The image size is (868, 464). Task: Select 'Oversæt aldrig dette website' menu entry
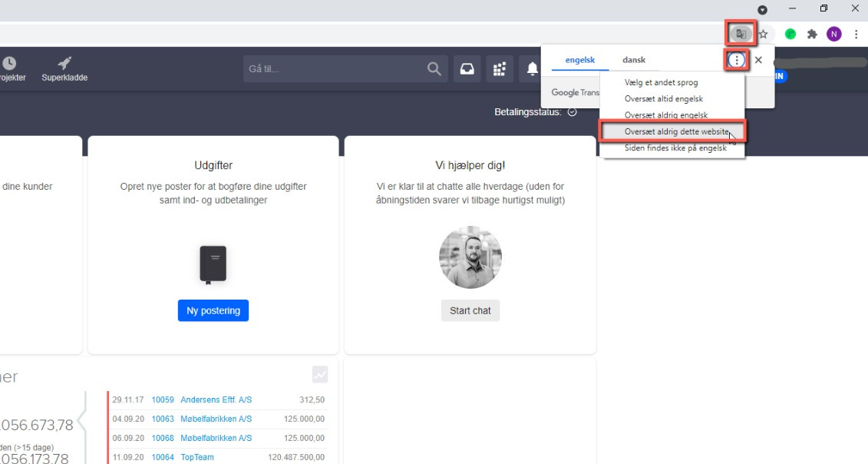pyautogui.click(x=672, y=131)
